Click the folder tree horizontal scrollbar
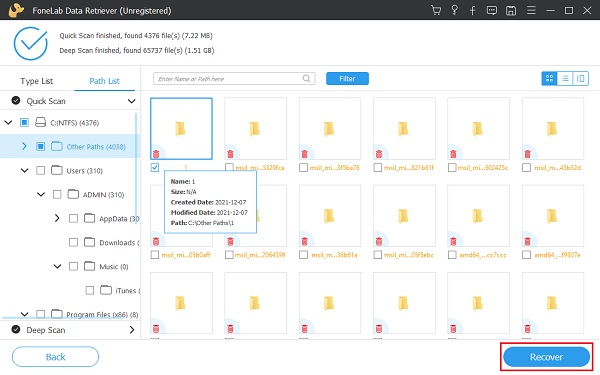 coord(62,318)
